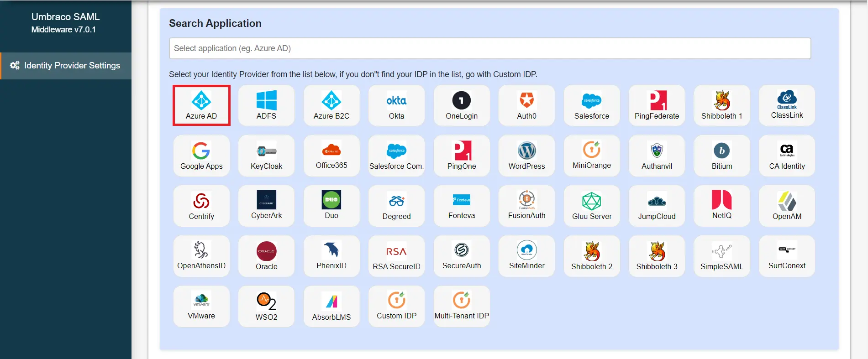Click the SecureAuth provider
The image size is (868, 359).
(462, 256)
